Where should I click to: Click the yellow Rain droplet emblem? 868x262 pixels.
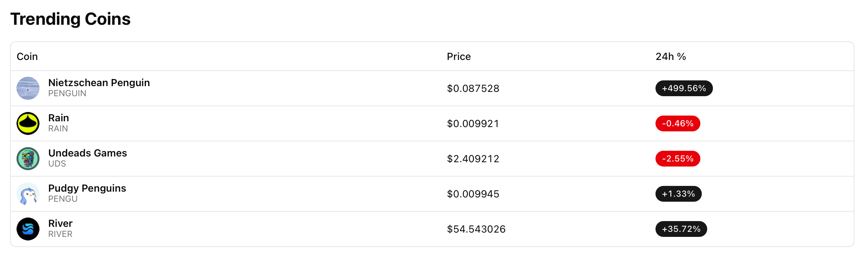click(28, 123)
